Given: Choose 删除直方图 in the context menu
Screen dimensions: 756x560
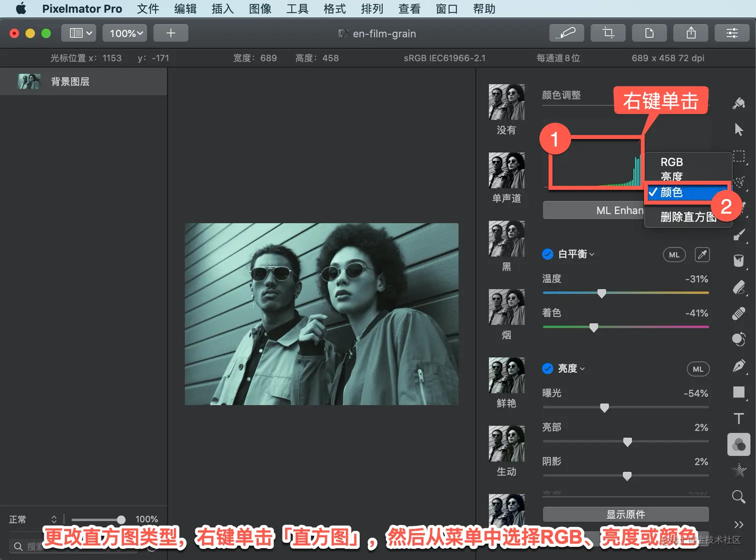Looking at the screenshot, I should click(688, 217).
